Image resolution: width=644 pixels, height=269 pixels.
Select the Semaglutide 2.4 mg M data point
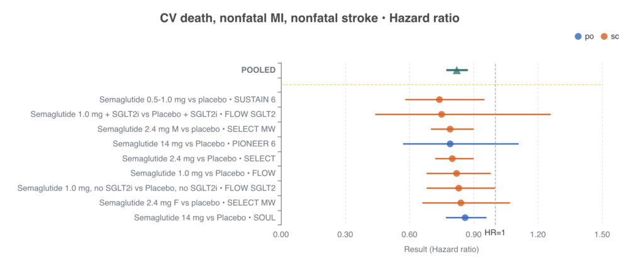click(450, 129)
